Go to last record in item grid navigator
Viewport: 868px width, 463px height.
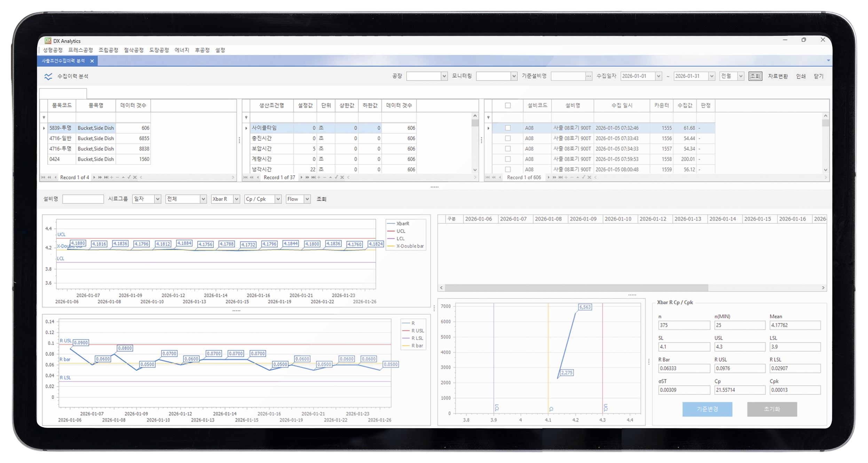(106, 177)
